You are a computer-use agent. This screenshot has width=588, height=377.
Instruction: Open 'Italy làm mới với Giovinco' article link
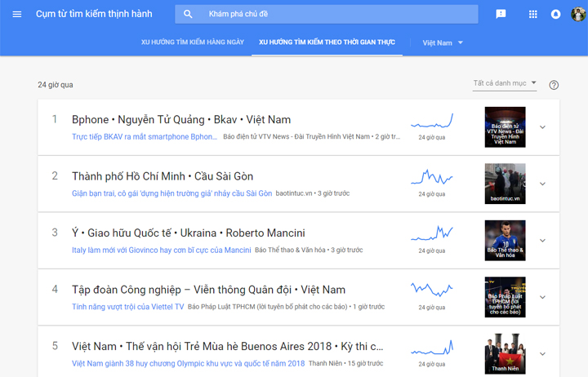point(161,250)
